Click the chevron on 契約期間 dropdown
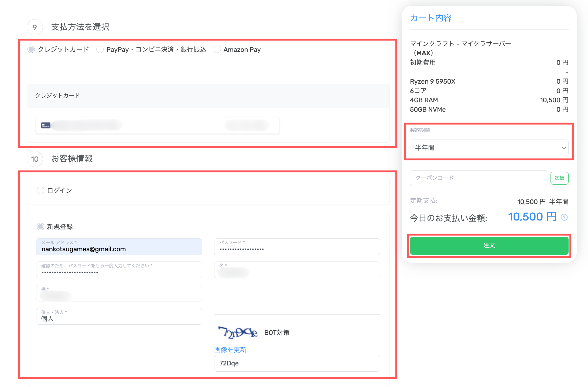 564,148
